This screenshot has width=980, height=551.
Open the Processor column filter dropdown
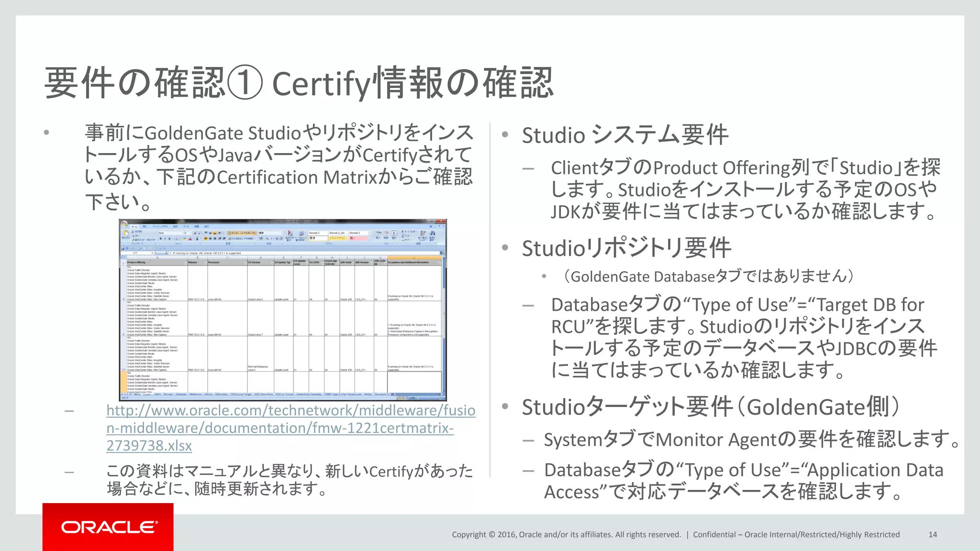click(x=245, y=264)
